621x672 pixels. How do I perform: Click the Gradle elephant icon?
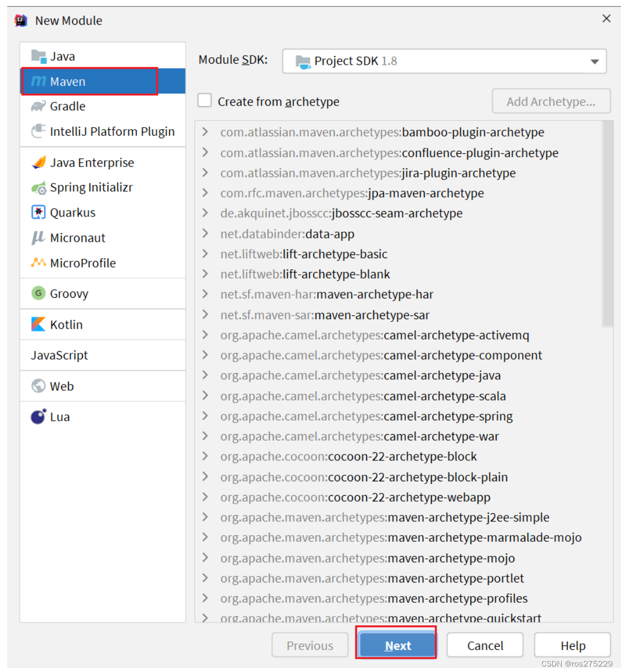pyautogui.click(x=38, y=106)
